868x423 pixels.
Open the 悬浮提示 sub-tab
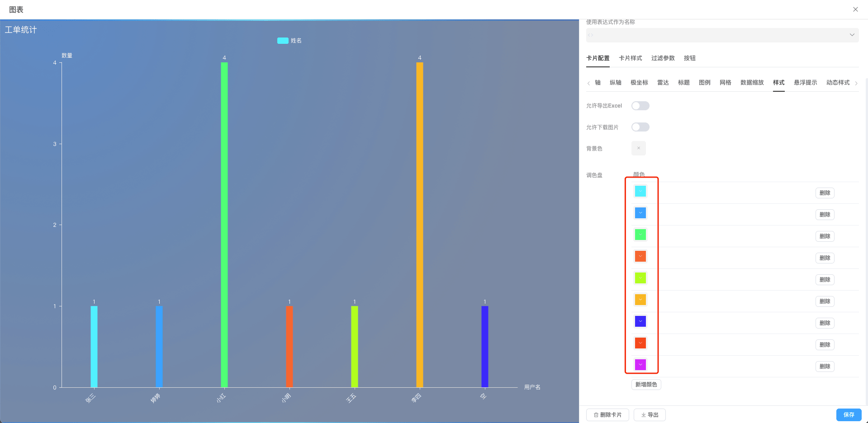(x=805, y=83)
